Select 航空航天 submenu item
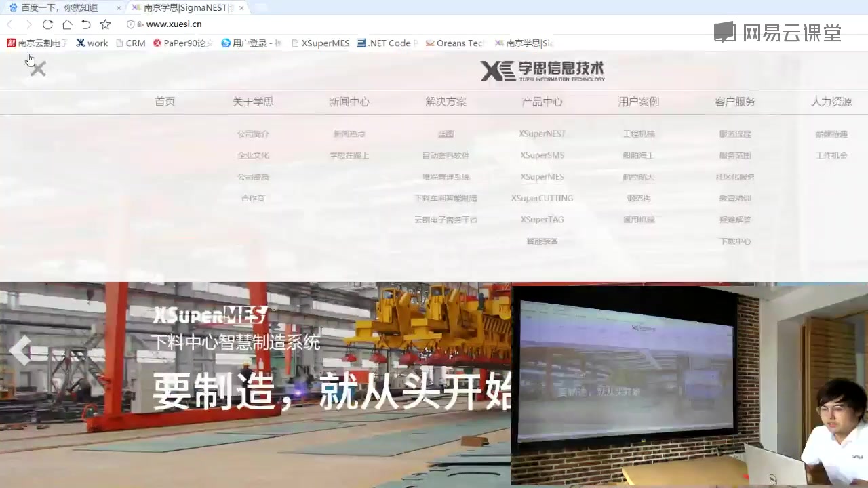Viewport: 868px width, 488px height. click(638, 177)
